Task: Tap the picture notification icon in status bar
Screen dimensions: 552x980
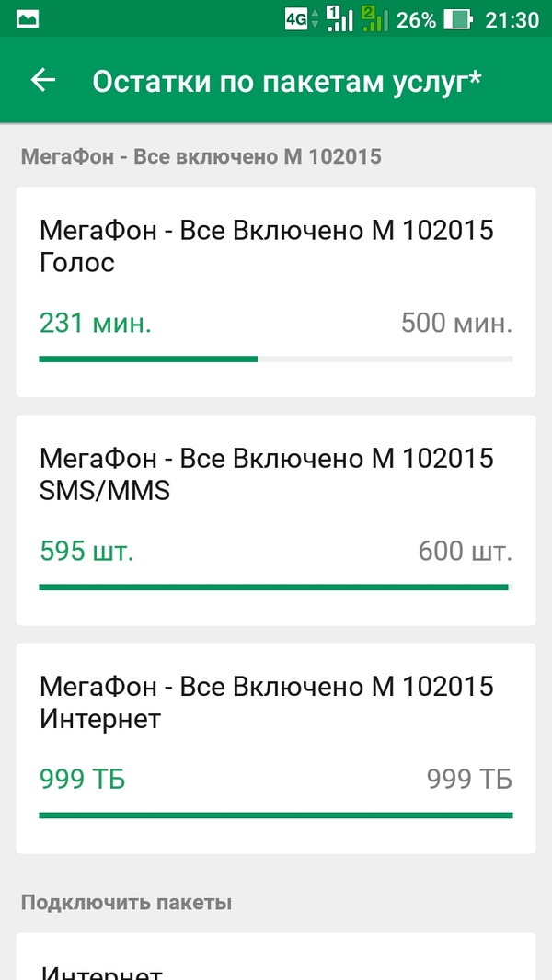Action: point(28,19)
